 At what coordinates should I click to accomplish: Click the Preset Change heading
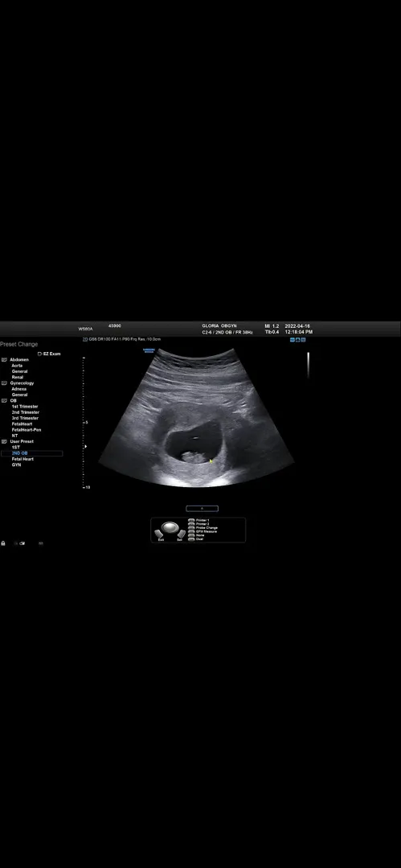(x=18, y=344)
